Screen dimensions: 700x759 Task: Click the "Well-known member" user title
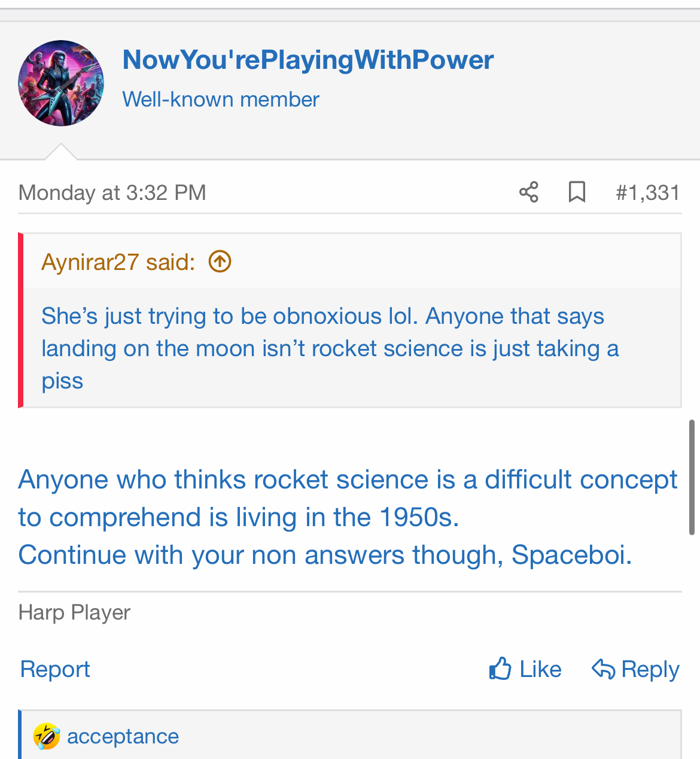pos(221,99)
